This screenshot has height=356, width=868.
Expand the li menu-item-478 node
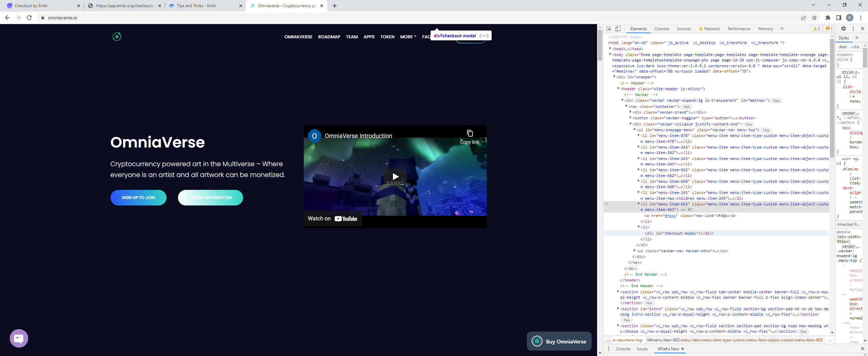[638, 135]
